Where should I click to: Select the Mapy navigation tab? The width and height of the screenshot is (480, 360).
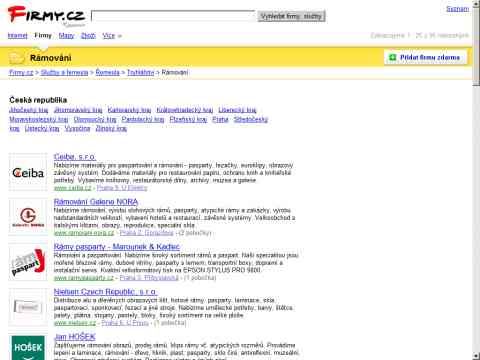coord(66,36)
